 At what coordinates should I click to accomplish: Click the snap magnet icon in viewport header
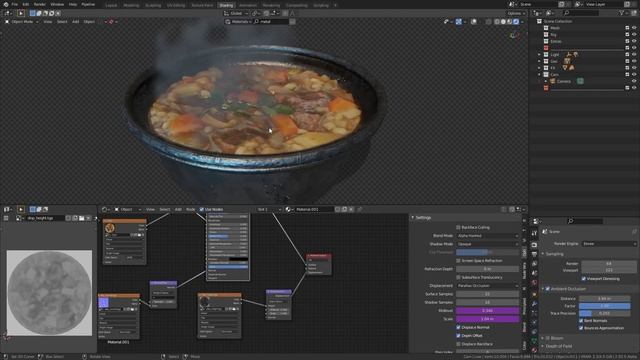[267, 13]
